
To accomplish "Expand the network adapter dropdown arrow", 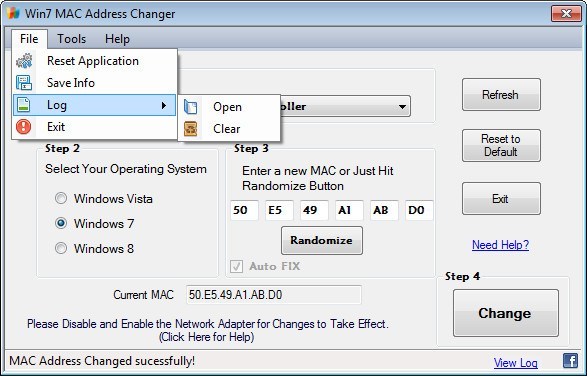I will (x=402, y=107).
